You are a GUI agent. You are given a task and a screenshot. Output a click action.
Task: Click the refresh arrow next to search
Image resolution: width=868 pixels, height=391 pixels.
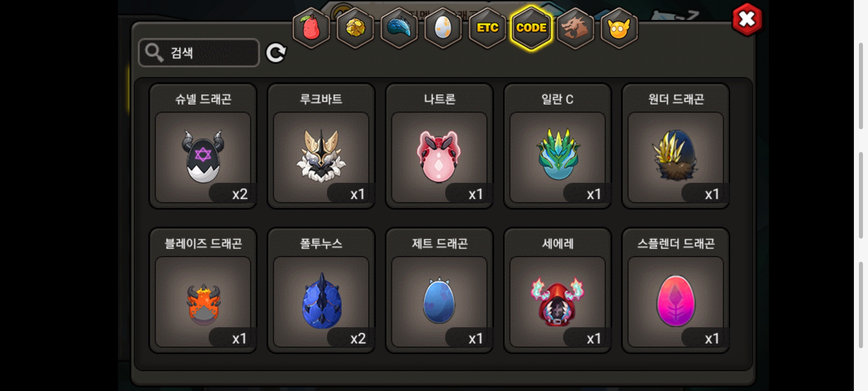coord(276,53)
